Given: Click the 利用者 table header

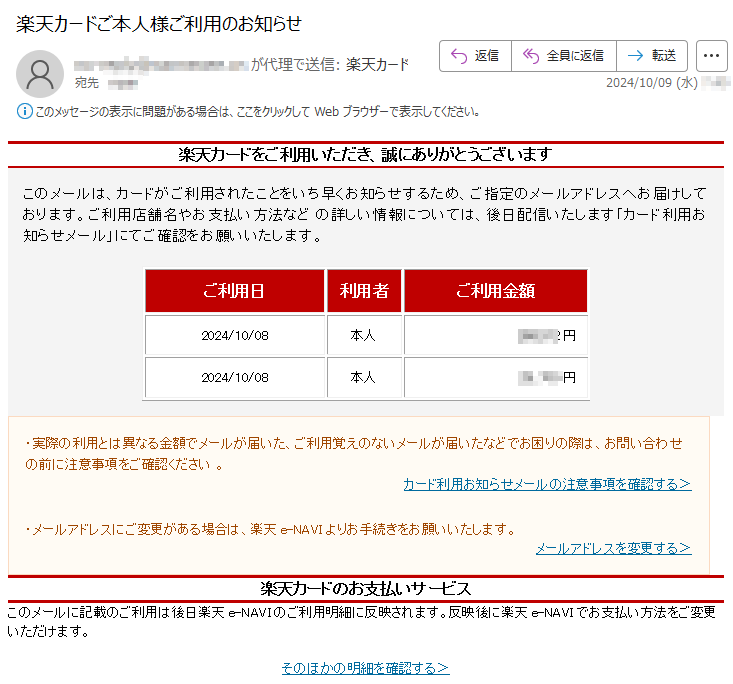Looking at the screenshot, I should pos(364,290).
